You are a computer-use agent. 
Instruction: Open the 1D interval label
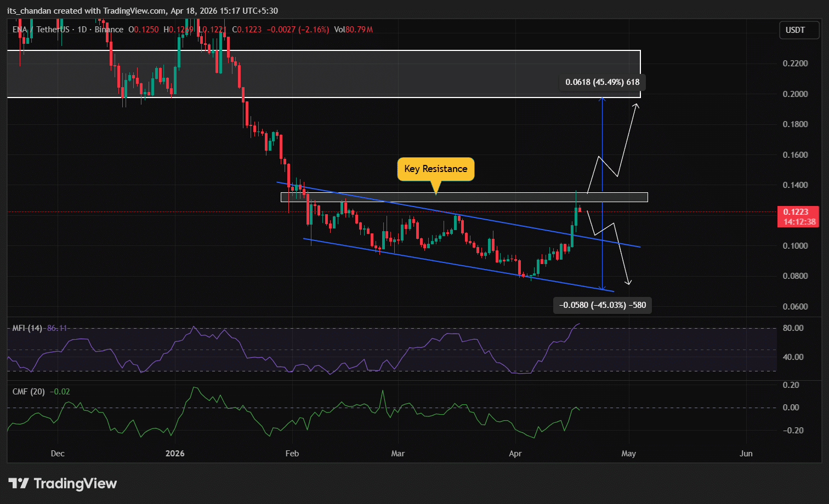click(x=82, y=30)
